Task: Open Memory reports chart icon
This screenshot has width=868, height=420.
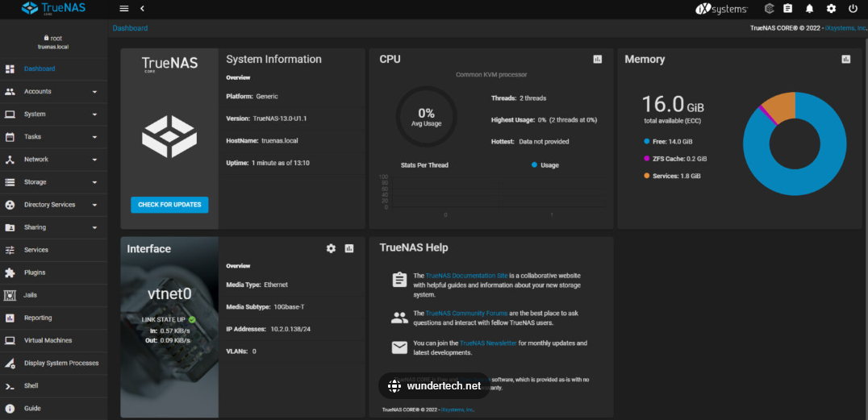Action: (846, 59)
